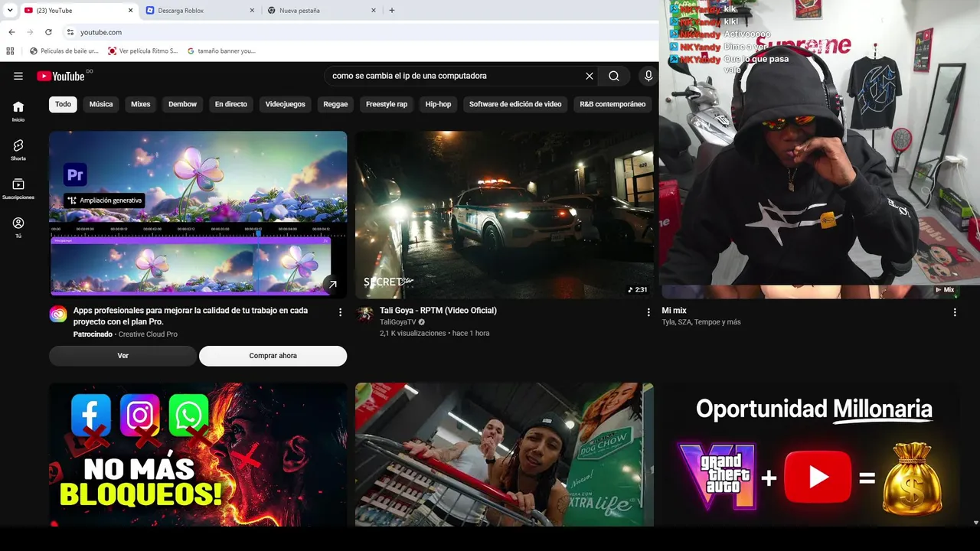The height and width of the screenshot is (551, 980).
Task: Open the Películas de baile bookmark
Action: [x=64, y=51]
